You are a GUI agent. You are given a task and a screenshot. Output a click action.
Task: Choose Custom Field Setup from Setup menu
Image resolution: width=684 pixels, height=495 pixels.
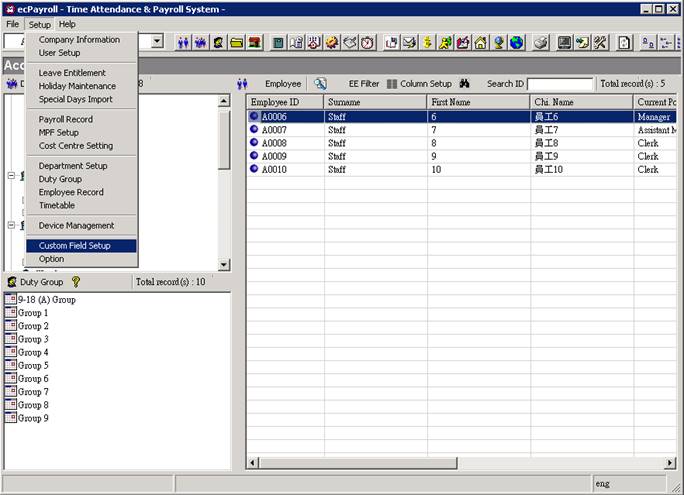click(81, 246)
